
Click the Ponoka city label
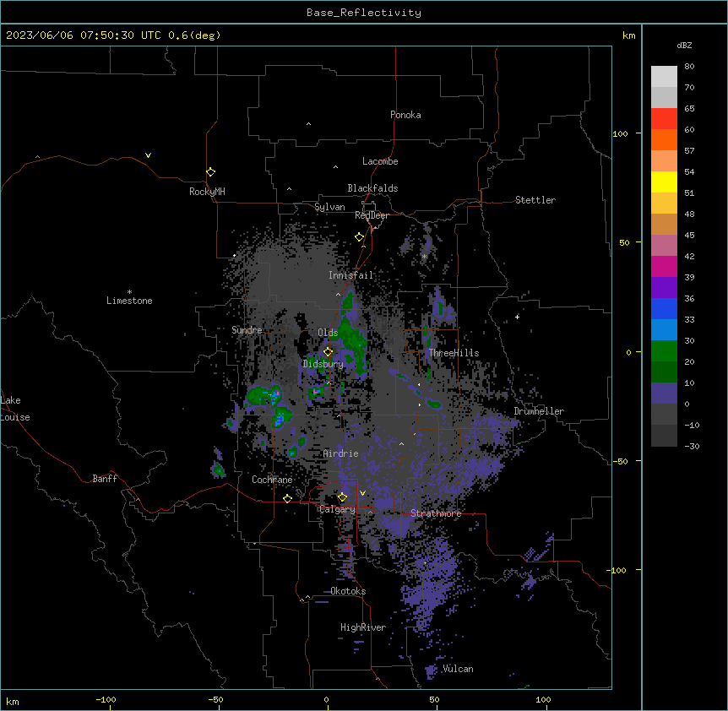coord(405,115)
